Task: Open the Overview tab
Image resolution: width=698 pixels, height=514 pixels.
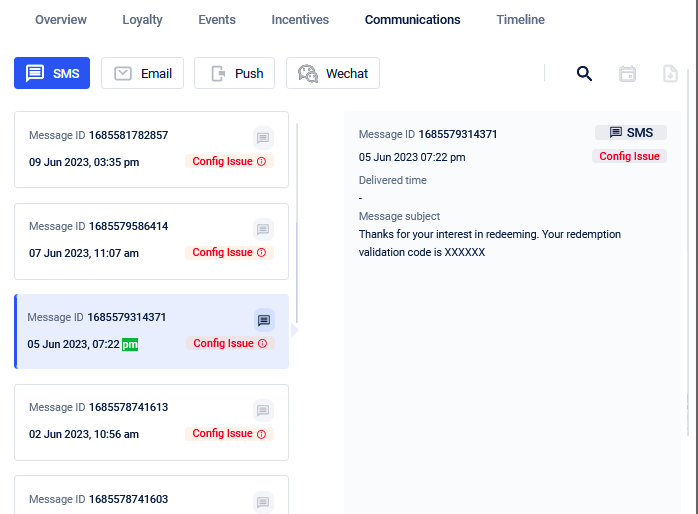Action: click(61, 20)
